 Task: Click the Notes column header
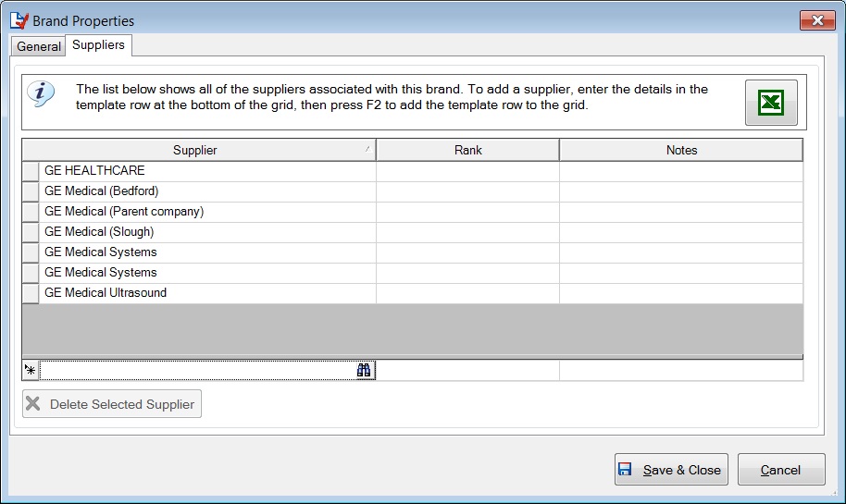(681, 150)
